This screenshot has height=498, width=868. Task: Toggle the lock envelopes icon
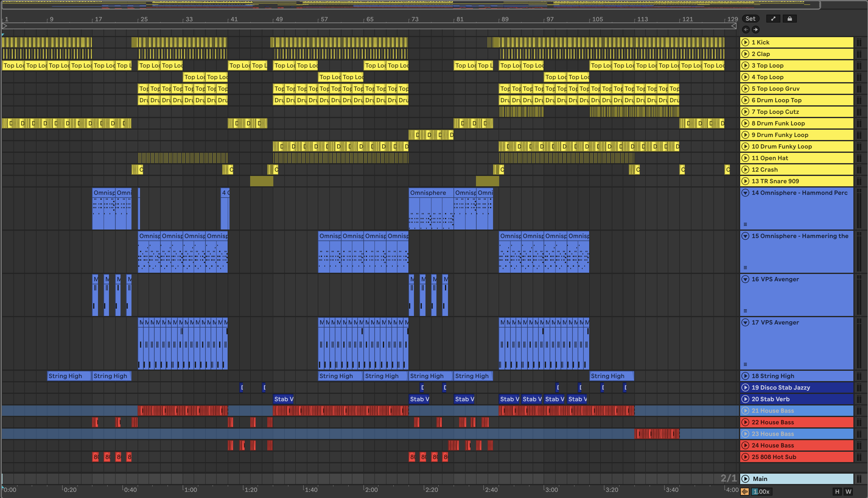[789, 19]
